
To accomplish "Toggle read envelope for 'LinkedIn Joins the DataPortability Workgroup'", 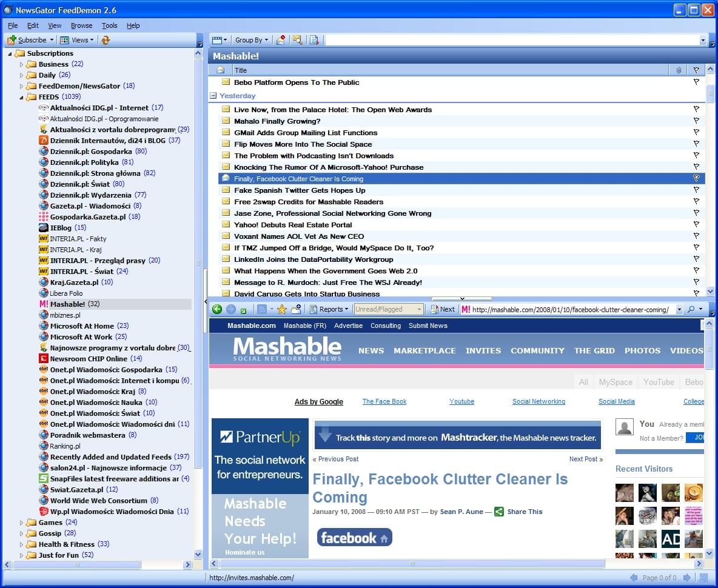I will coord(226,258).
